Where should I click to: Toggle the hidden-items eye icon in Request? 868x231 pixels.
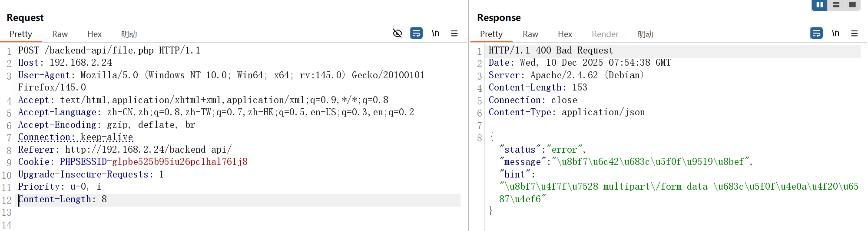point(397,33)
